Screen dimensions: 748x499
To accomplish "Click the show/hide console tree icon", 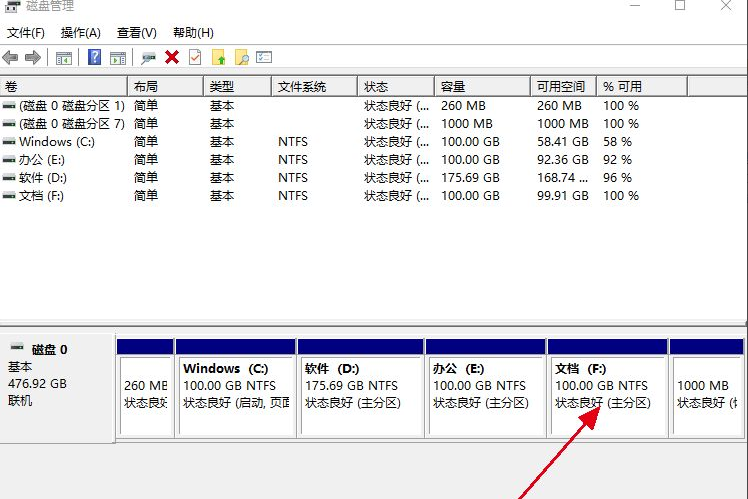I will pyautogui.click(x=64, y=58).
